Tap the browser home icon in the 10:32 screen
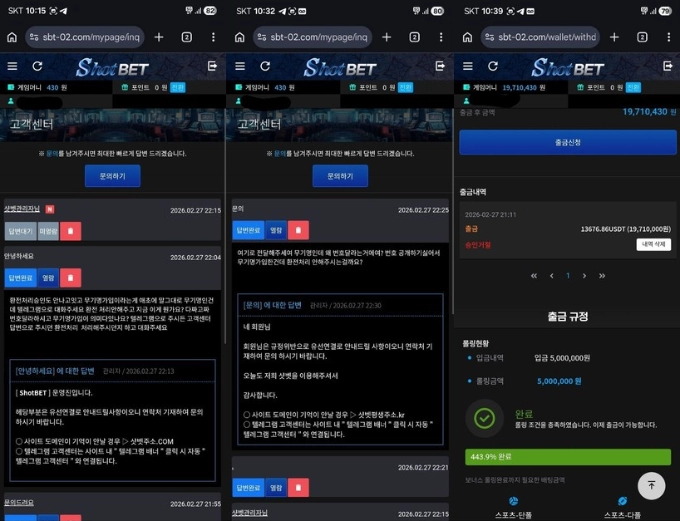Screen dimensions: 680x521 [240, 37]
